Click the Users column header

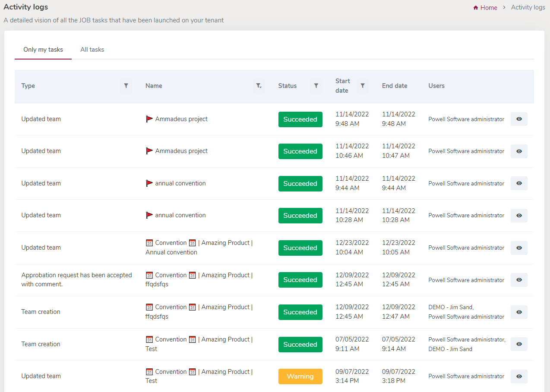click(x=436, y=86)
